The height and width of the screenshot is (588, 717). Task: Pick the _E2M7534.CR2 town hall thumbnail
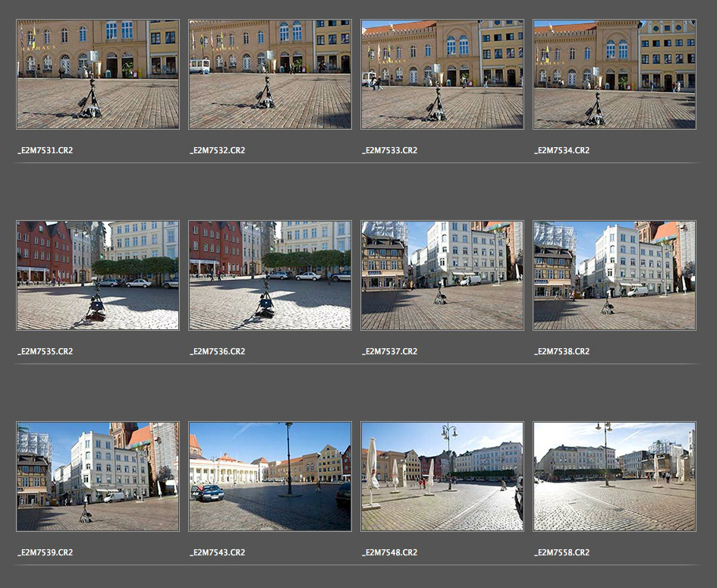(615, 74)
